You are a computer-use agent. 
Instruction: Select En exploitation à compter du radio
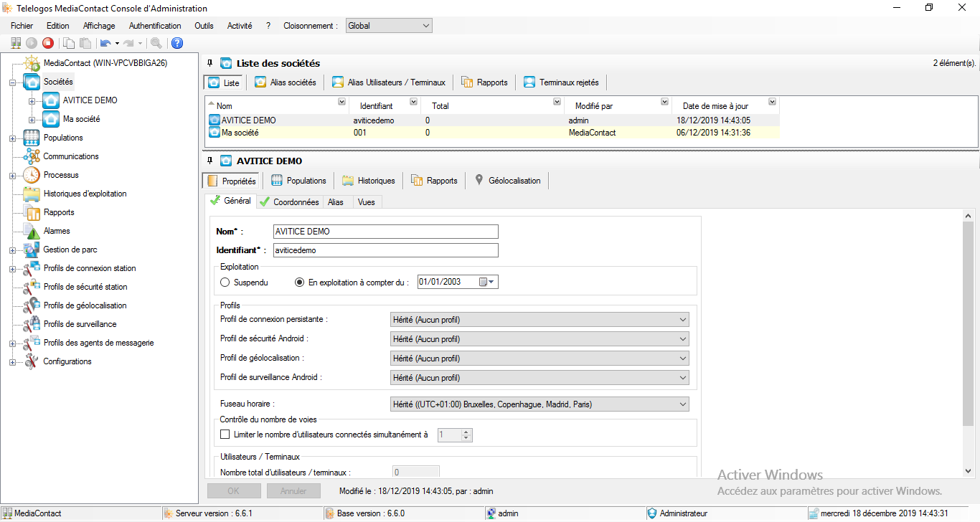(x=300, y=283)
